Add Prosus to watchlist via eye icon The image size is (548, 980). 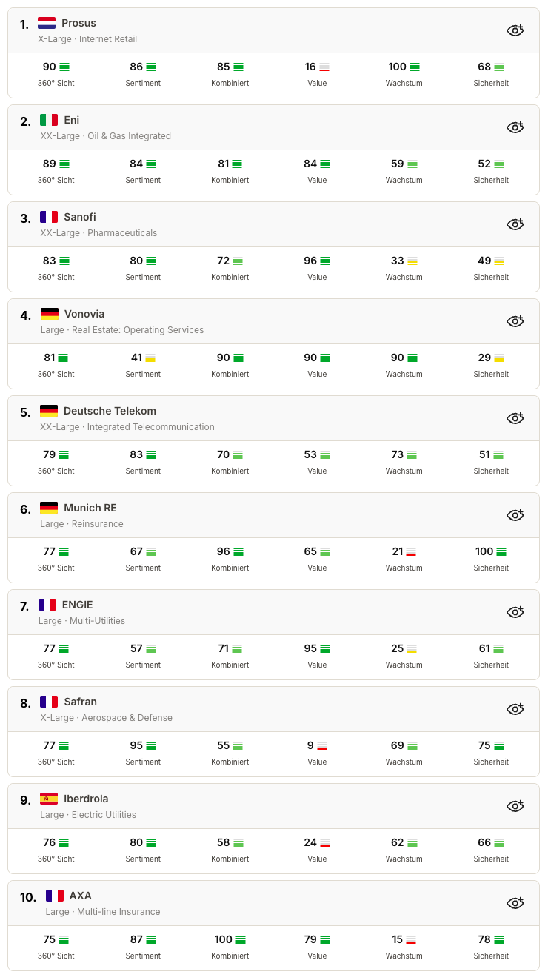pyautogui.click(x=515, y=30)
